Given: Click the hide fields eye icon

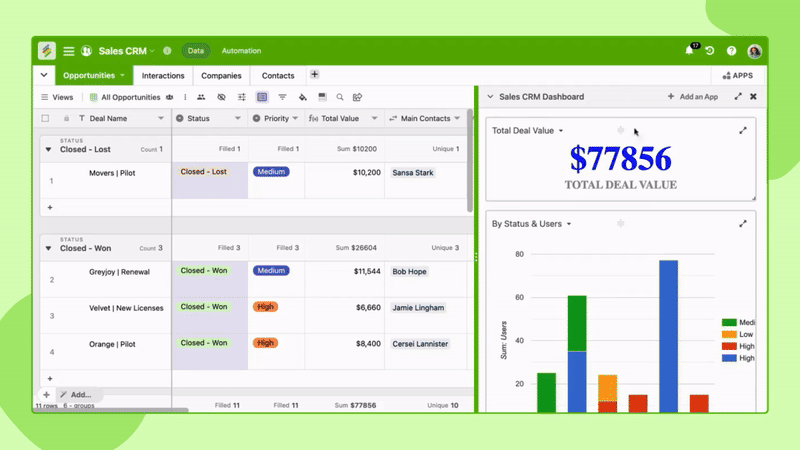Looking at the screenshot, I should click(x=221, y=97).
